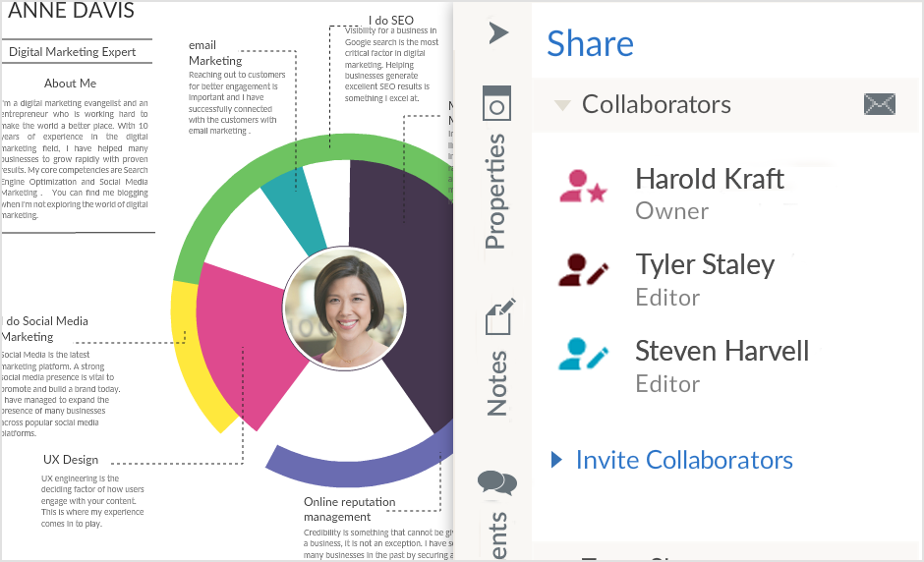Viewport: 924px width, 562px height.
Task: Click the collapse panel arrow icon
Action: (x=498, y=32)
